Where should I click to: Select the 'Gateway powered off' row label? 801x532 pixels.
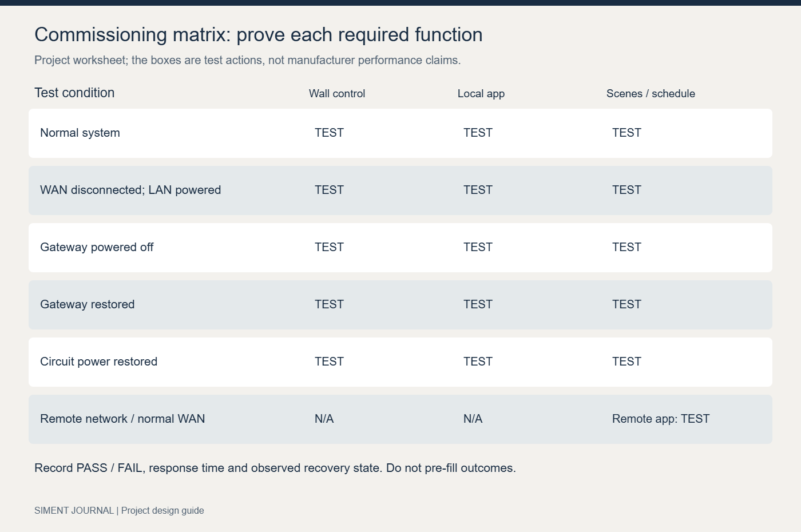tap(97, 247)
